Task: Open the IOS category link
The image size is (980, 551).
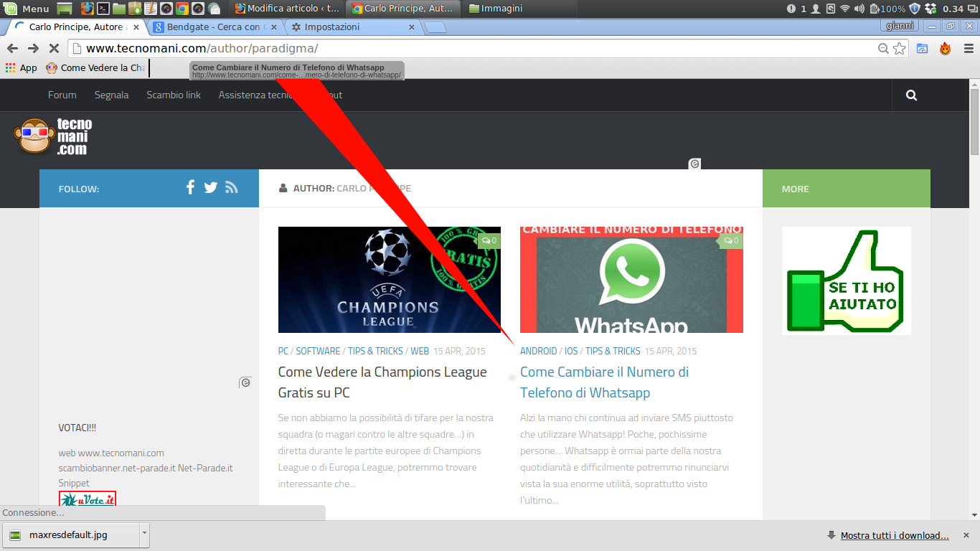Action: point(571,352)
